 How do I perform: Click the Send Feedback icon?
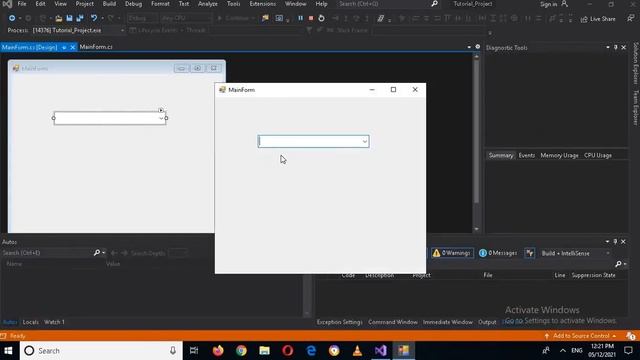(x=631, y=18)
